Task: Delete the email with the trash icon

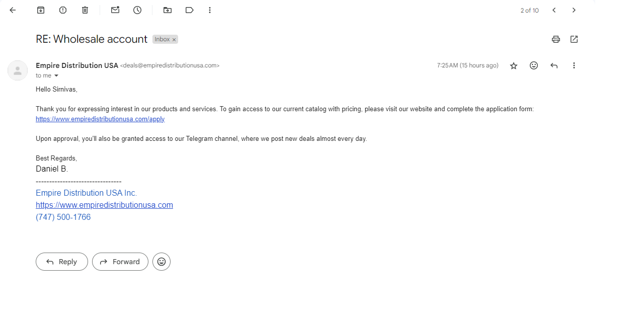Action: [x=85, y=10]
